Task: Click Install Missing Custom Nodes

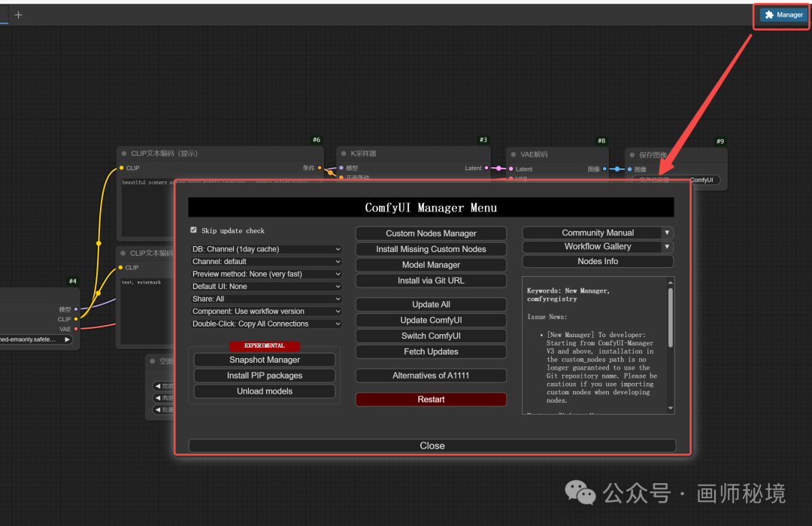Action: [431, 249]
